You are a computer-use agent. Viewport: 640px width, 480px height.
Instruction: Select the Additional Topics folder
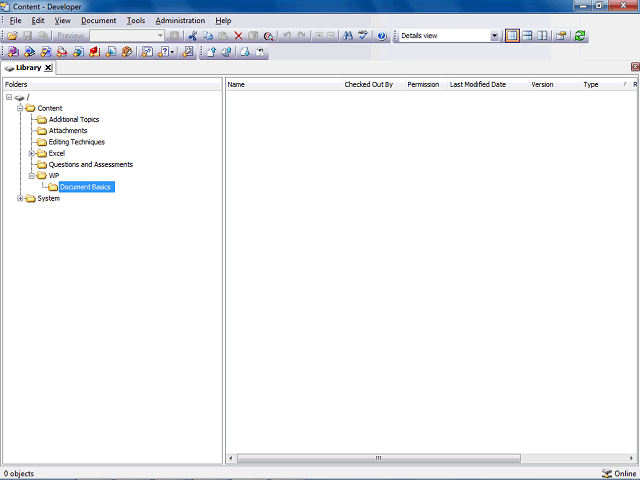[x=74, y=120]
